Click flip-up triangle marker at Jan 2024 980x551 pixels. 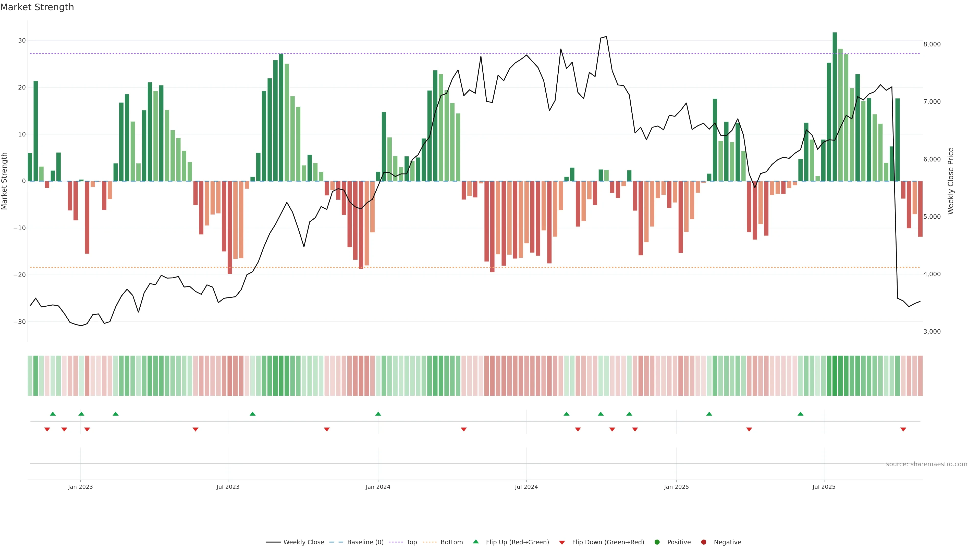pos(378,414)
